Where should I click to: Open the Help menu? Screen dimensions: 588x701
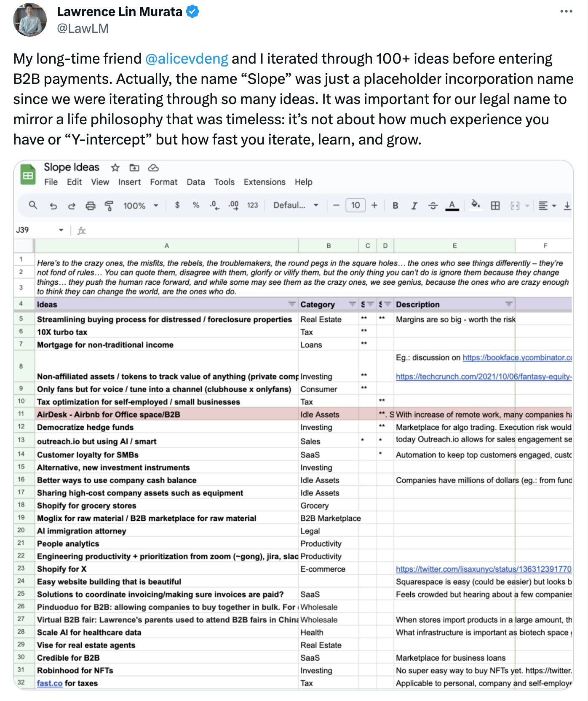point(303,182)
